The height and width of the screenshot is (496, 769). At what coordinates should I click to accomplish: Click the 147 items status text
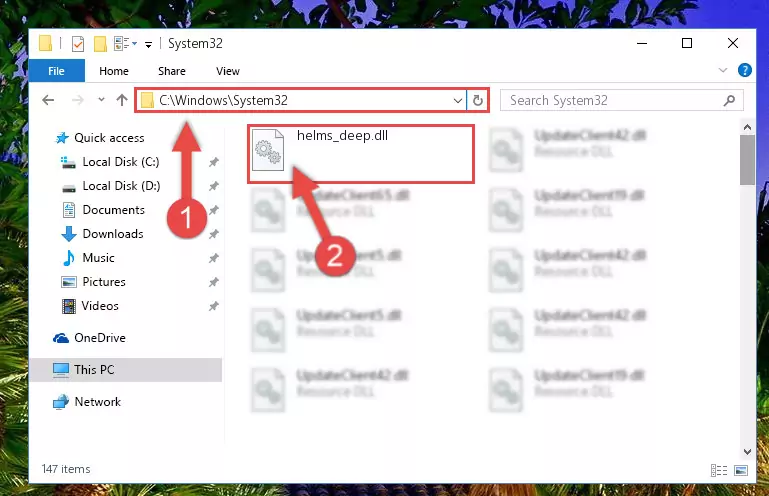coord(66,470)
